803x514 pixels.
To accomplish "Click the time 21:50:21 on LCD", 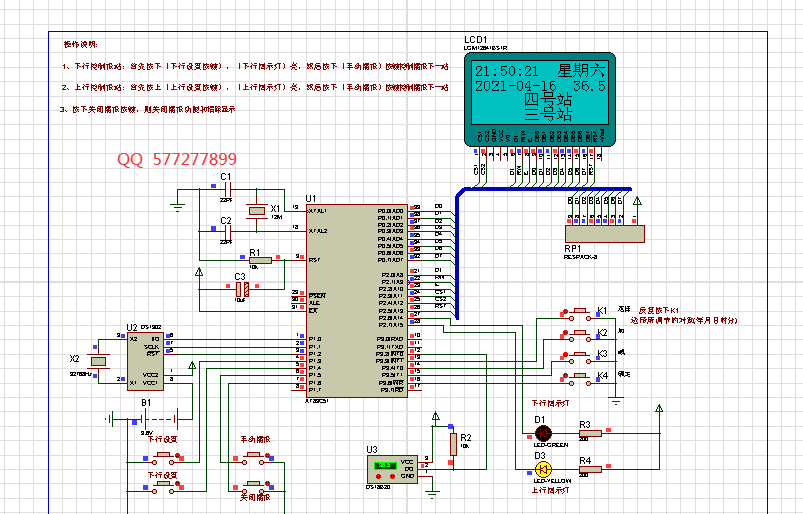I will pos(506,71).
